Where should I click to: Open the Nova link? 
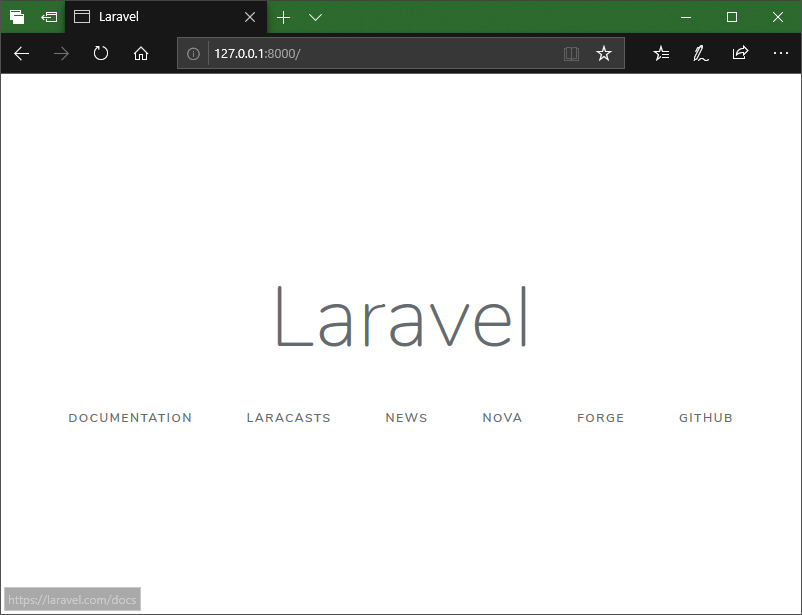click(502, 418)
